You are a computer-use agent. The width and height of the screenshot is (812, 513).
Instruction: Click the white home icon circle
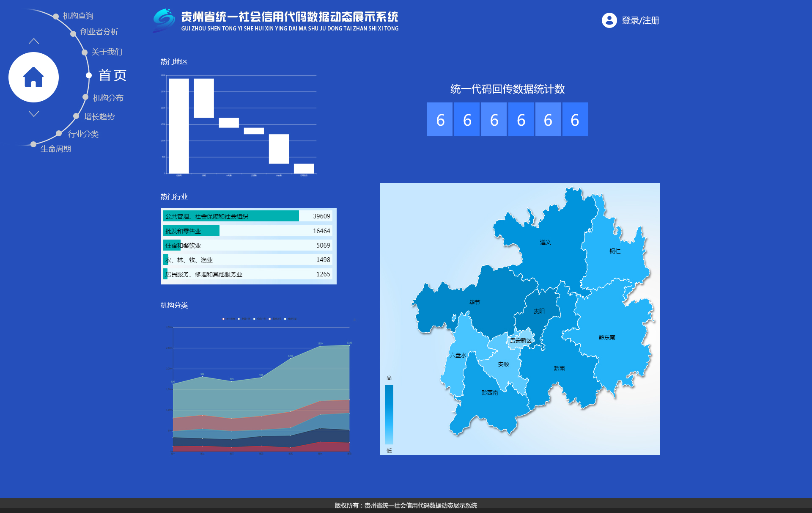33,77
